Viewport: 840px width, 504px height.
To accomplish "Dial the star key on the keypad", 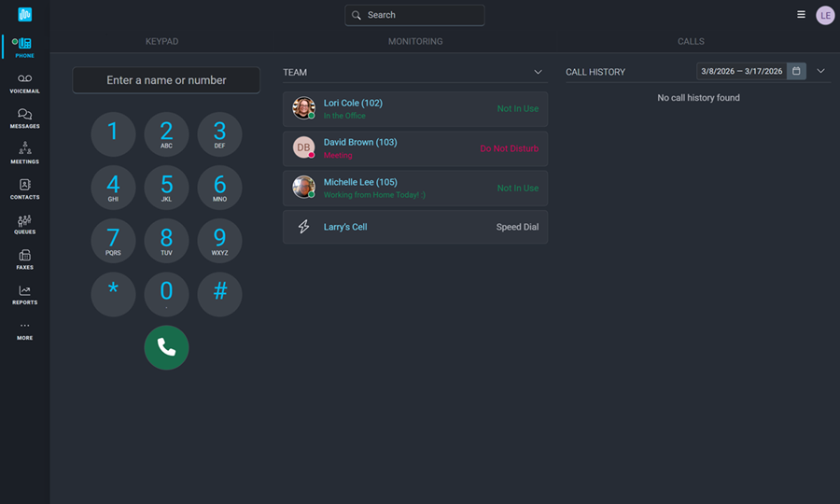I will [x=113, y=294].
